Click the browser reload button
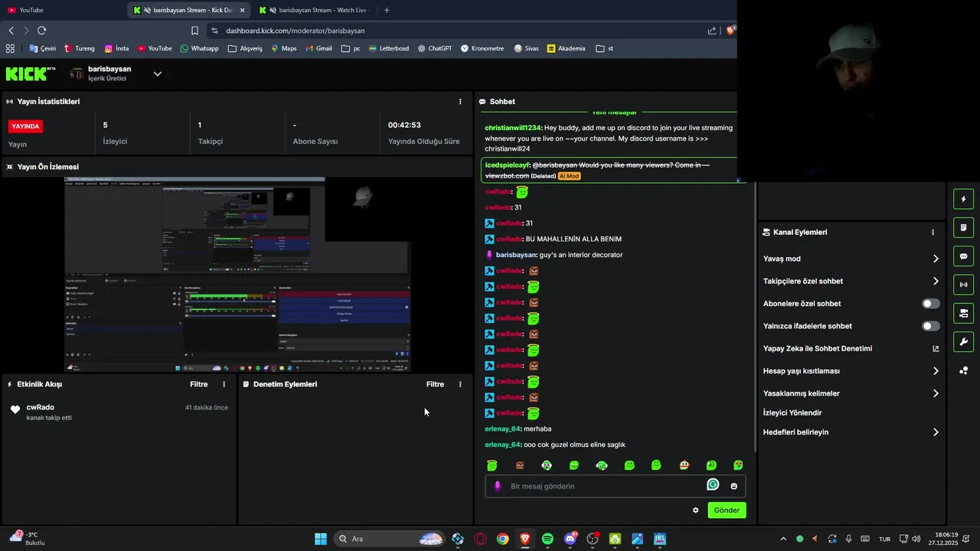 [41, 31]
